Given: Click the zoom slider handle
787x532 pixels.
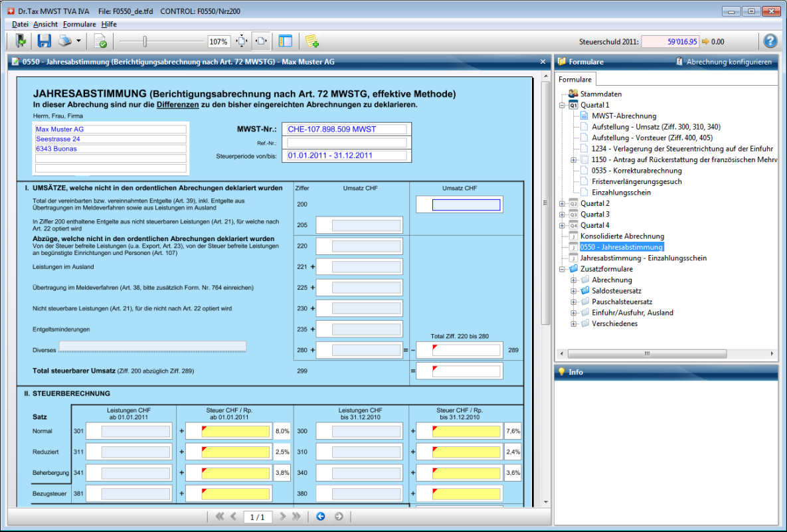Looking at the screenshot, I should coord(145,42).
